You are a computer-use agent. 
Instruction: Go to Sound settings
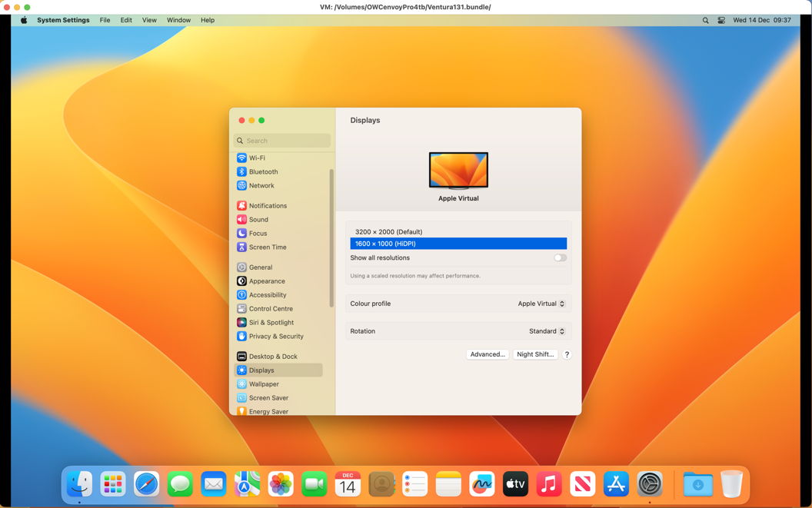tap(259, 219)
